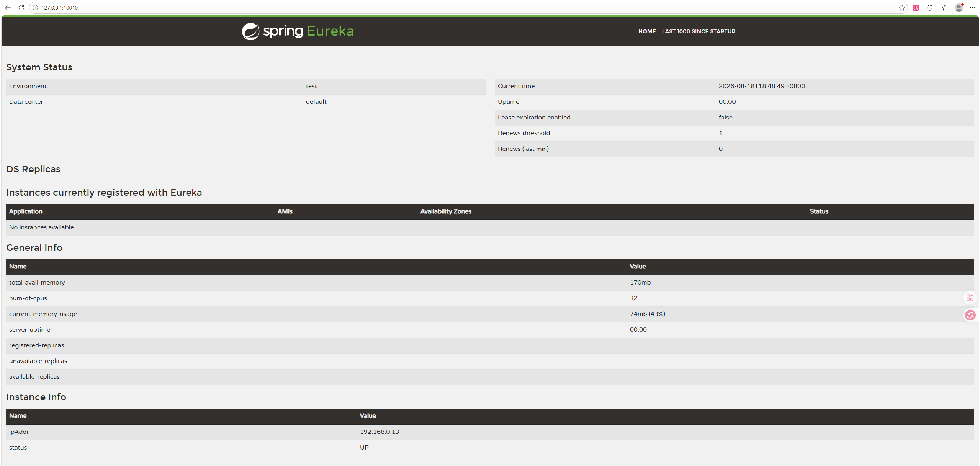Go to the HOME navigation link
980x466 pixels.
(x=647, y=31)
